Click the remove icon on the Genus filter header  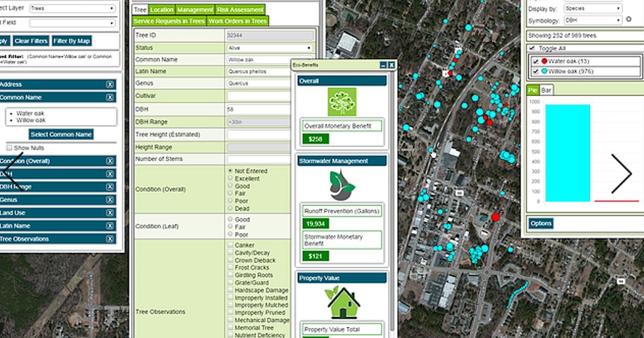(x=109, y=199)
